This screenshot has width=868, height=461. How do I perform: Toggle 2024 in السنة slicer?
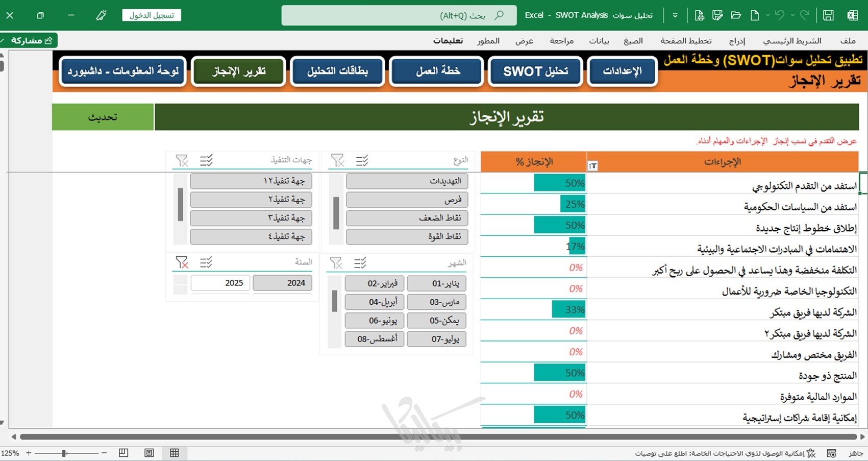[282, 283]
